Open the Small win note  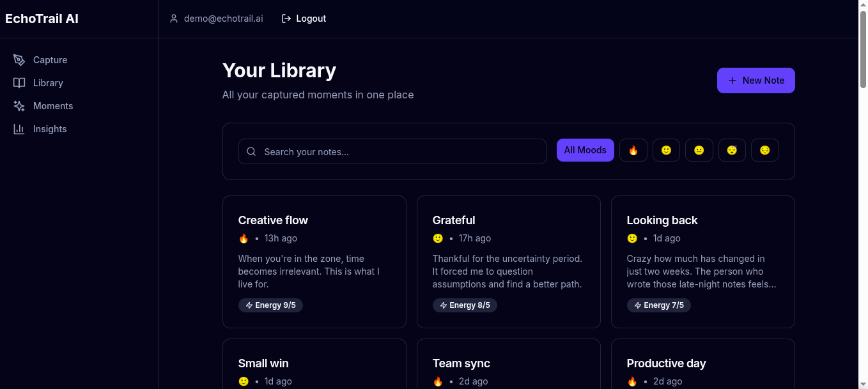(x=314, y=364)
